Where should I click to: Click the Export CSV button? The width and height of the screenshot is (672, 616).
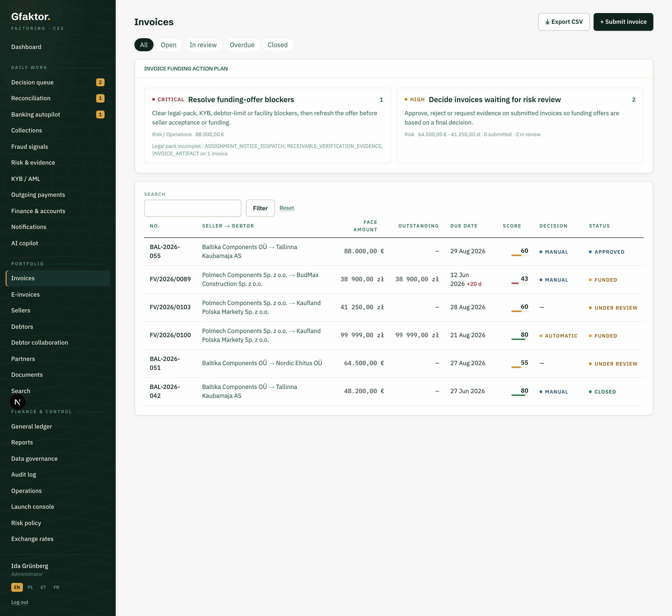[563, 22]
